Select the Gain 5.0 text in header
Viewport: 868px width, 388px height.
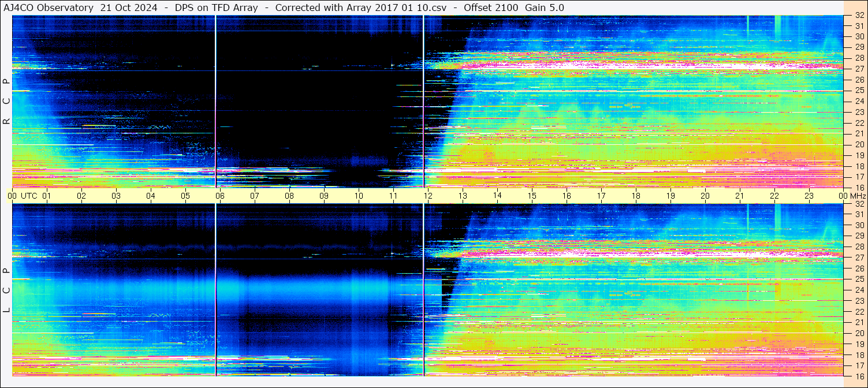[544, 8]
